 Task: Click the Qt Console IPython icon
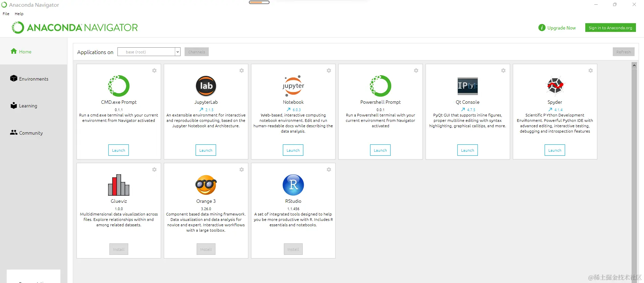pyautogui.click(x=467, y=86)
